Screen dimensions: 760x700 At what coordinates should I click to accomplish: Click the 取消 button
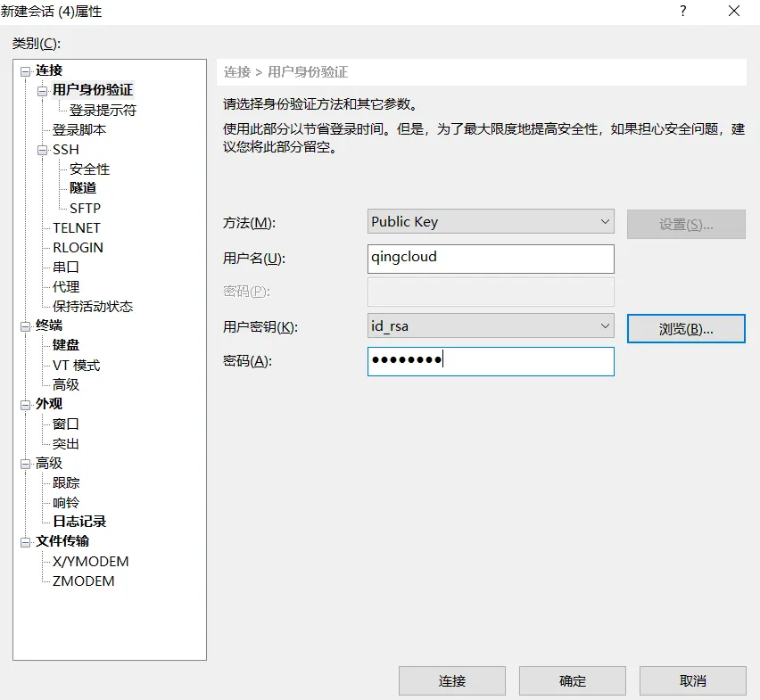692,680
